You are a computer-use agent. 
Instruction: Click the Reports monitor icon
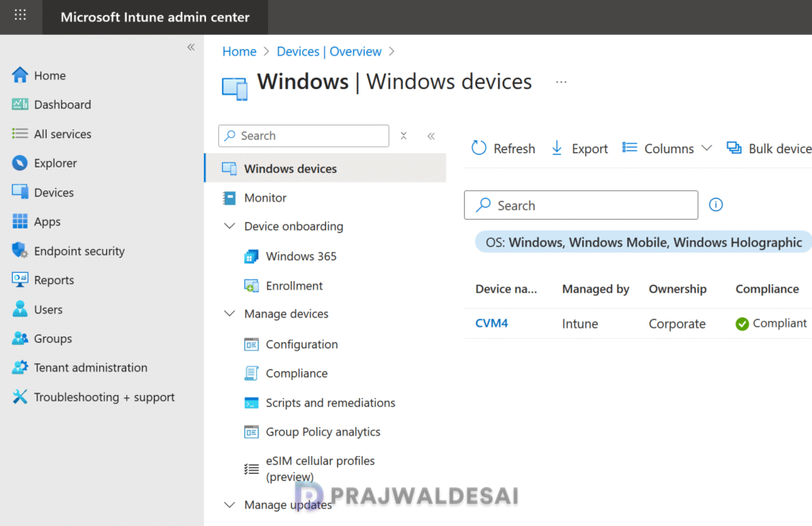(x=20, y=280)
